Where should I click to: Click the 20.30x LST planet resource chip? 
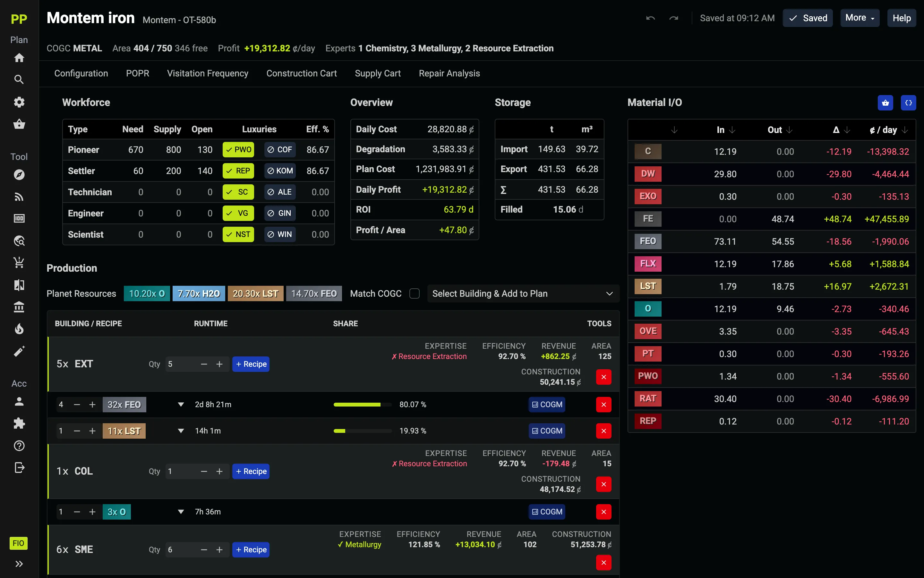[x=255, y=293]
